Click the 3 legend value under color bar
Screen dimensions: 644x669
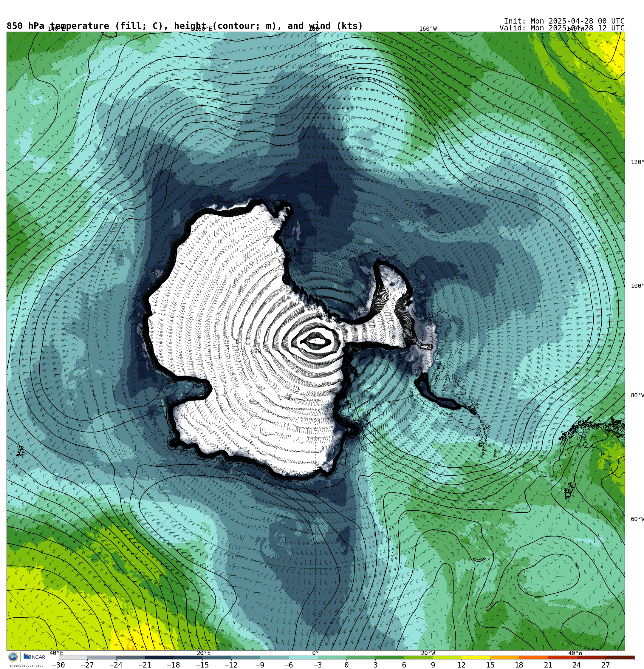pos(375,665)
